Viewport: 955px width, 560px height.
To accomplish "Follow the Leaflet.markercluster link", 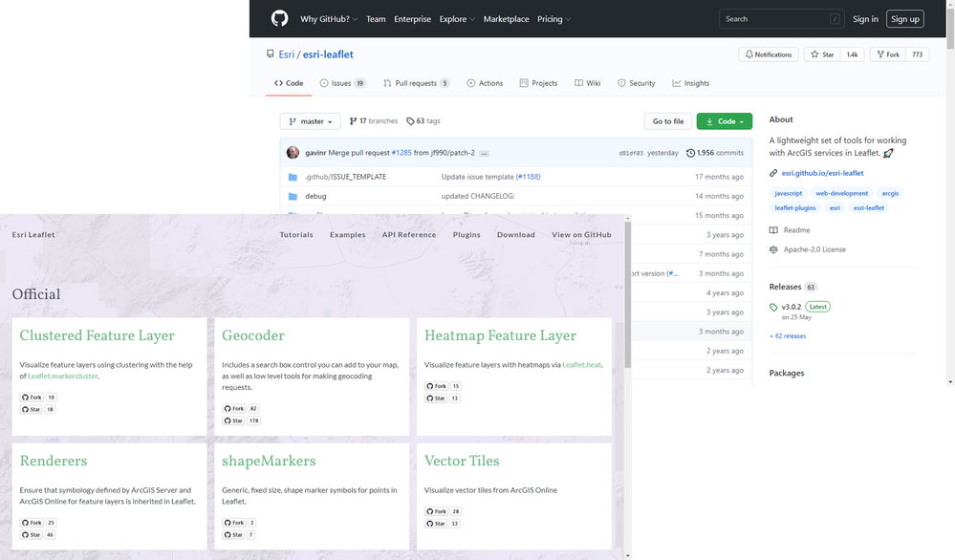I will coord(63,377).
